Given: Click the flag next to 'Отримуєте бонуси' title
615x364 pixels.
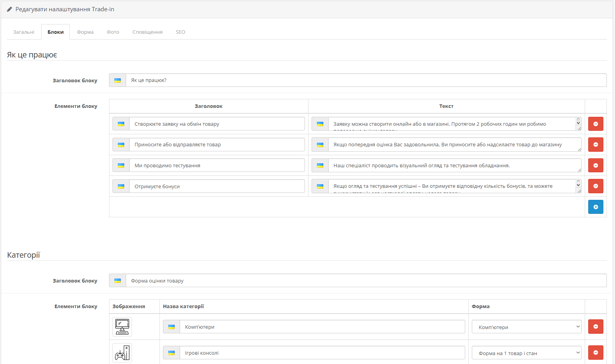Looking at the screenshot, I should 121,186.
